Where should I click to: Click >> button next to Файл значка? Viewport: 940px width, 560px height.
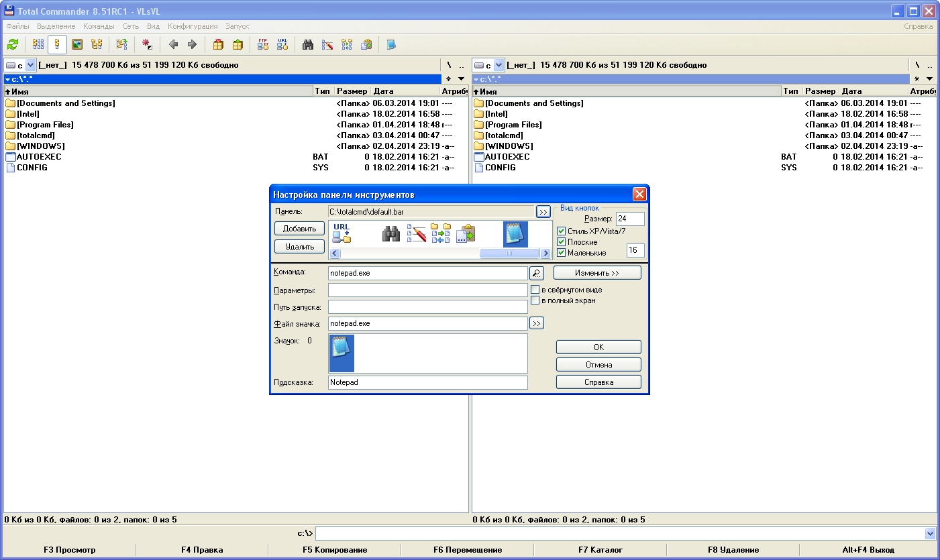point(536,323)
